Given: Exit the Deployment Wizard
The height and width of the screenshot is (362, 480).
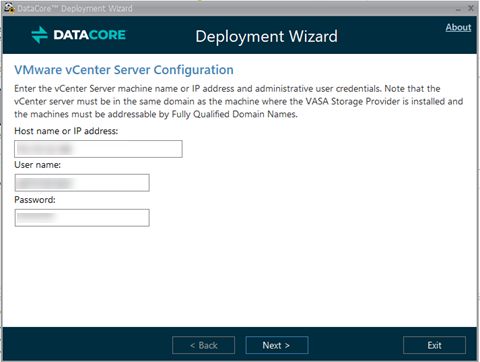Looking at the screenshot, I should 434,345.
